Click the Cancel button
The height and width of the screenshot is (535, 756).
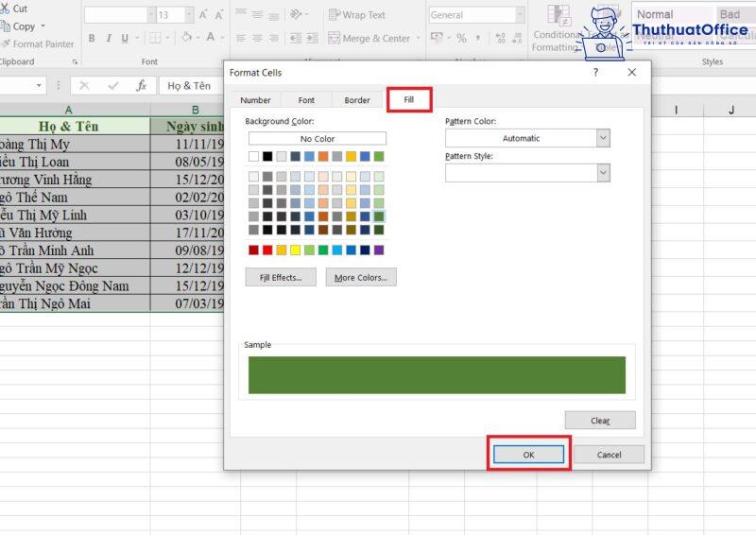click(609, 455)
